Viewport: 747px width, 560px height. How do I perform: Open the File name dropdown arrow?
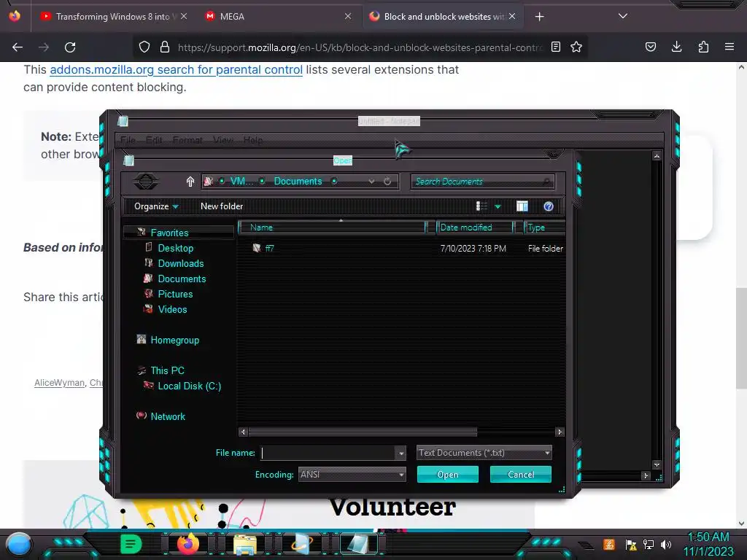[401, 454]
